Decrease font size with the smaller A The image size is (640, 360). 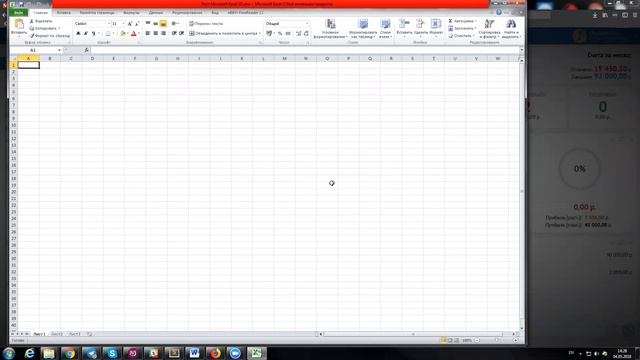(x=137, y=24)
